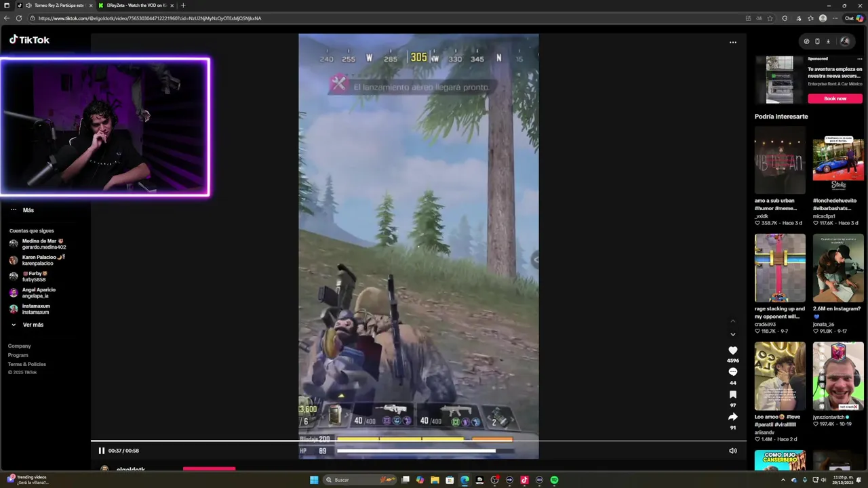Open File Explorer from the taskbar

435,480
